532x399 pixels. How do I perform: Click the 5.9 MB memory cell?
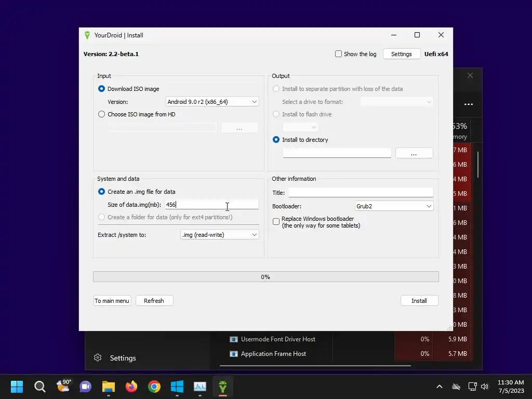tap(457, 339)
